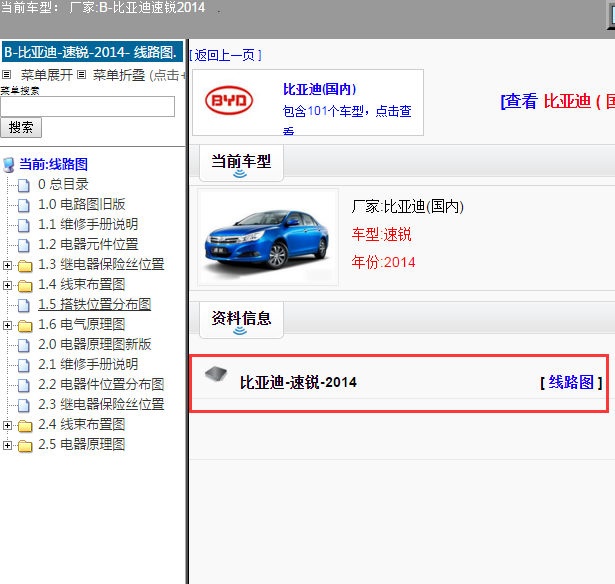615x584 pixels.
Task: Click the menu search input field
Action: (x=87, y=106)
